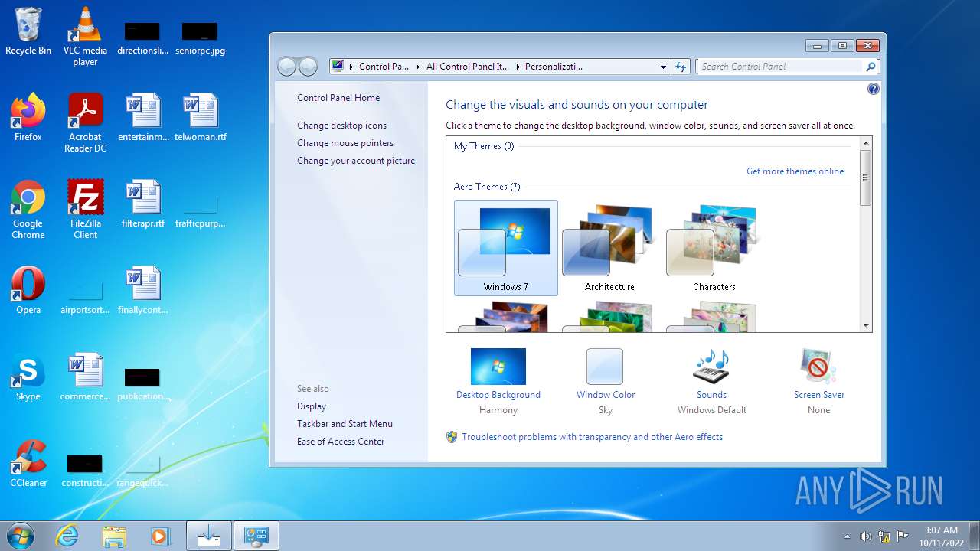The width and height of the screenshot is (980, 551).
Task: Open Control Panel Home link
Action: click(x=338, y=98)
